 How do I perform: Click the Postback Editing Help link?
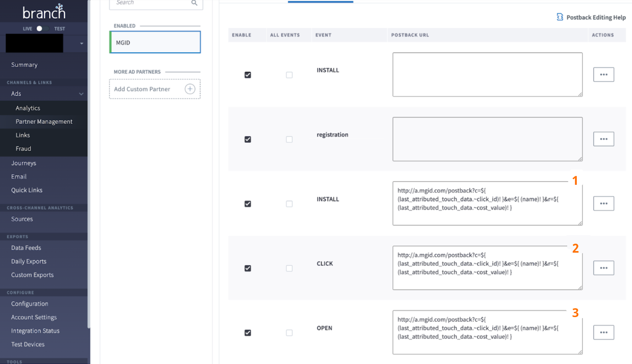click(x=596, y=17)
